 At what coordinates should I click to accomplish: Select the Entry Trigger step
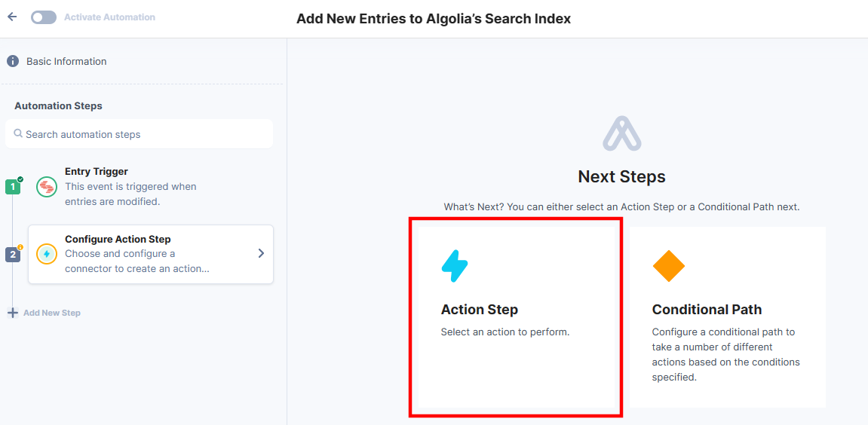130,186
